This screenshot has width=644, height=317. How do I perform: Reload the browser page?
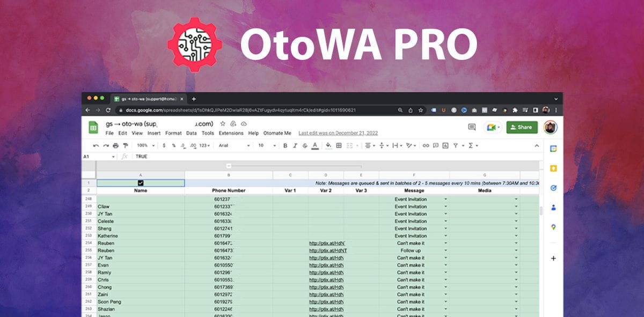click(x=108, y=110)
